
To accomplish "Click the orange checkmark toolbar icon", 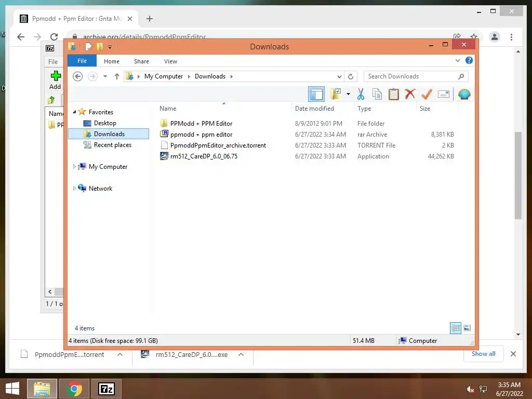I will 427,94.
